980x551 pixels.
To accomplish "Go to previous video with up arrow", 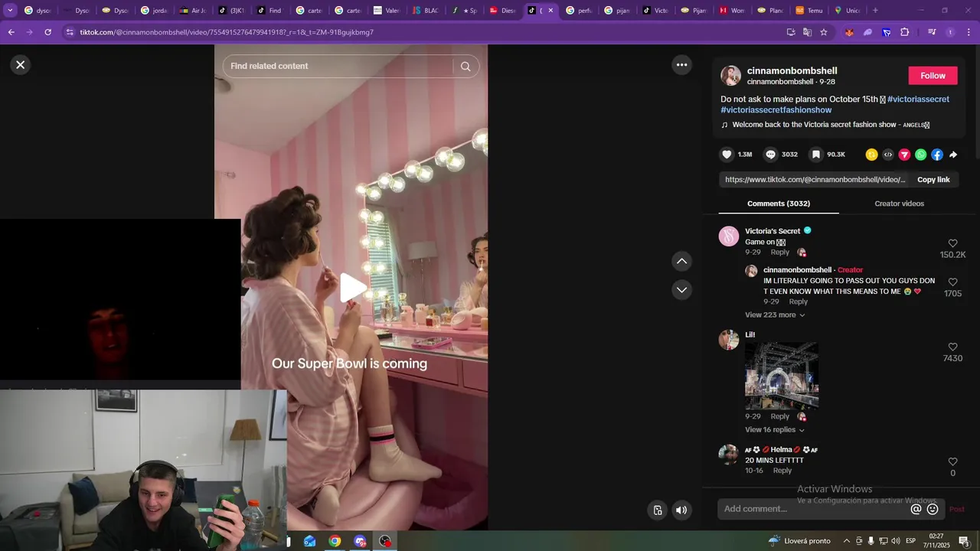I will tap(681, 261).
